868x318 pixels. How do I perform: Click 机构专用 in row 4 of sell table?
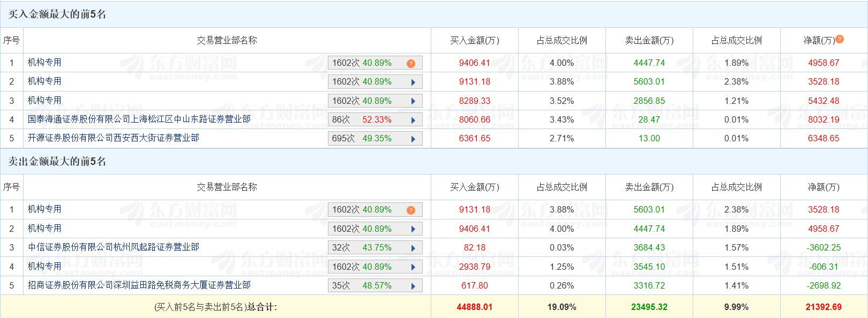(44, 267)
